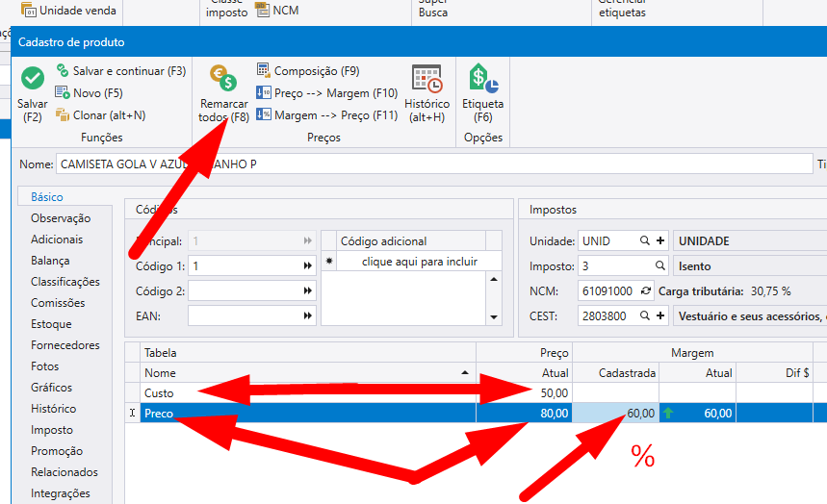This screenshot has height=504, width=827.
Task: Click the refresh icon in the NCM field
Action: (x=644, y=291)
